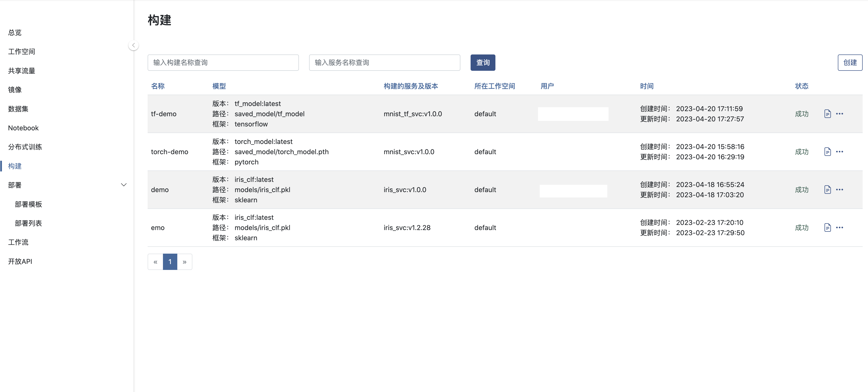
Task: Open 部署列表 submenu item
Action: [28, 223]
